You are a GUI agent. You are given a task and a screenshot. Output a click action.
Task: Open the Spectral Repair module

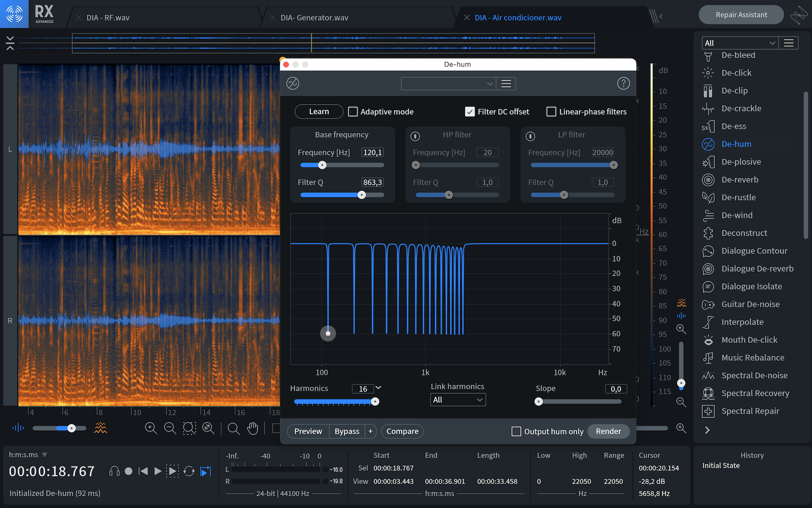coord(750,411)
